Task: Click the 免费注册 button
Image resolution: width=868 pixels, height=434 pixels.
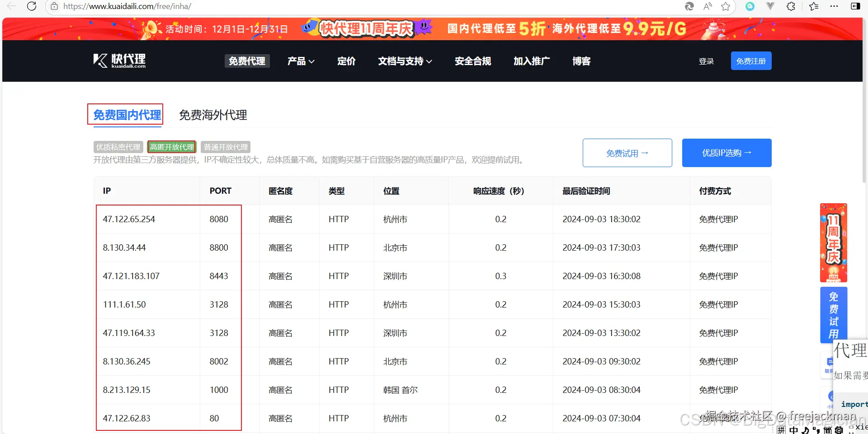Action: pos(751,61)
